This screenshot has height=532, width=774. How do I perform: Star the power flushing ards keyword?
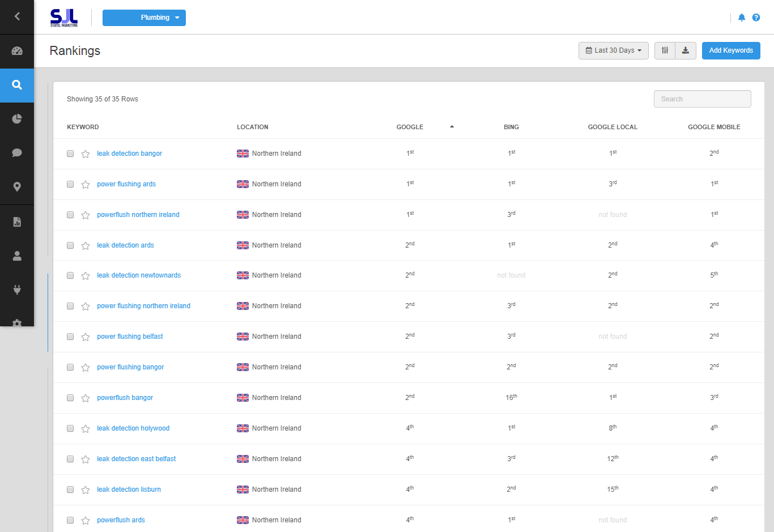point(86,185)
